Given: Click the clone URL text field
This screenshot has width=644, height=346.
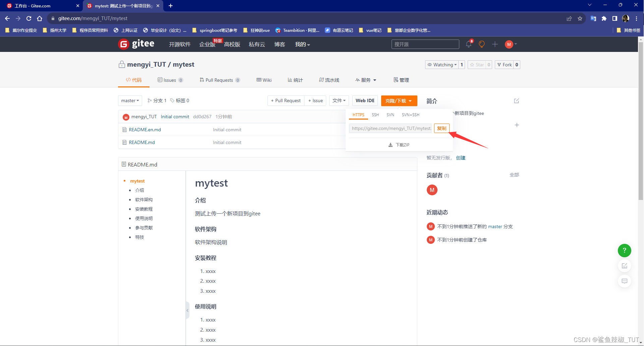Looking at the screenshot, I should click(390, 128).
